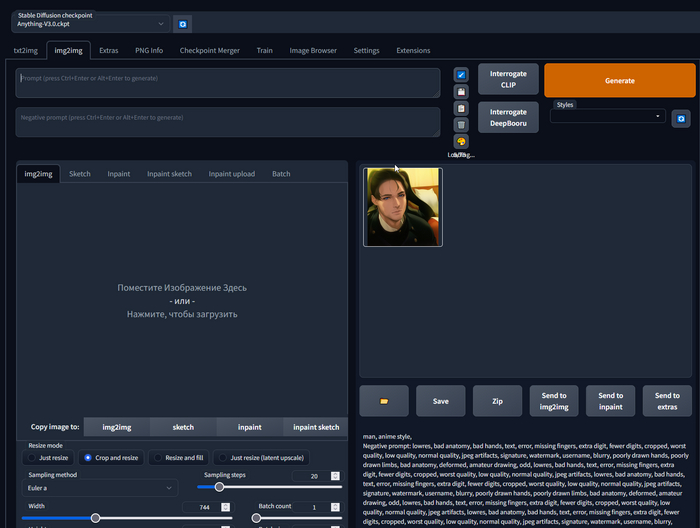
Task: Switch to the txt2img tab
Action: (x=26, y=50)
